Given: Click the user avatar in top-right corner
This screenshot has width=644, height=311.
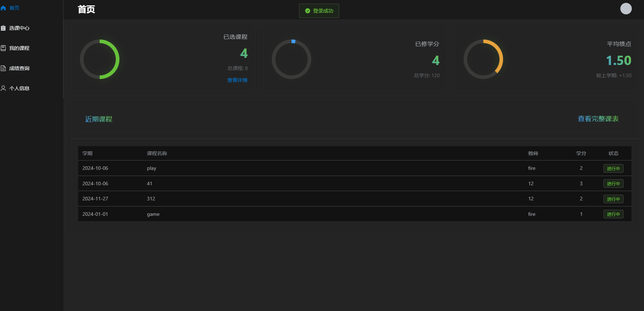Looking at the screenshot, I should coord(626,9).
